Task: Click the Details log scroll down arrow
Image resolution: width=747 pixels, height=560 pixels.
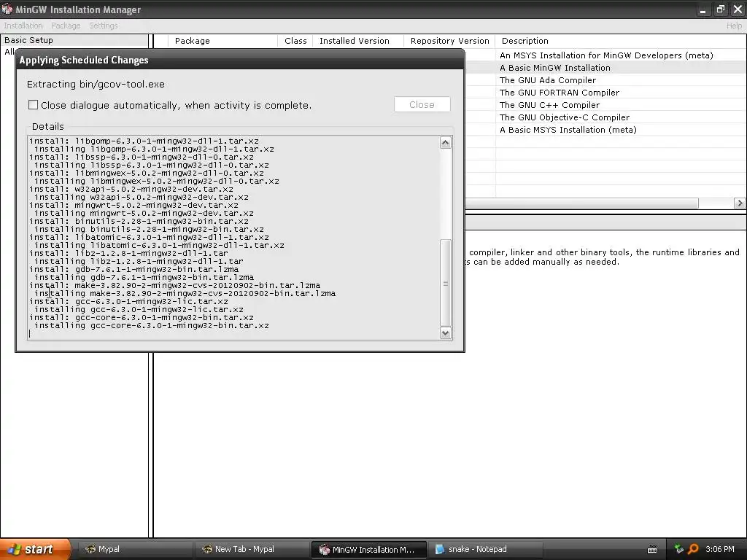Action: pyautogui.click(x=446, y=332)
